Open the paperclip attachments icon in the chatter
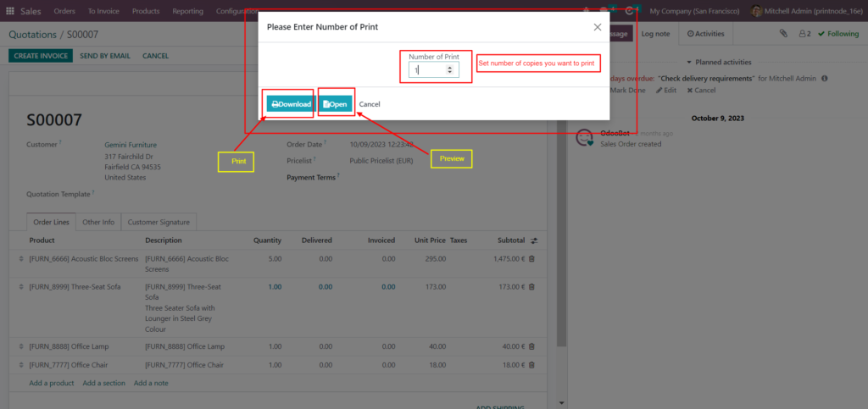 pos(783,34)
